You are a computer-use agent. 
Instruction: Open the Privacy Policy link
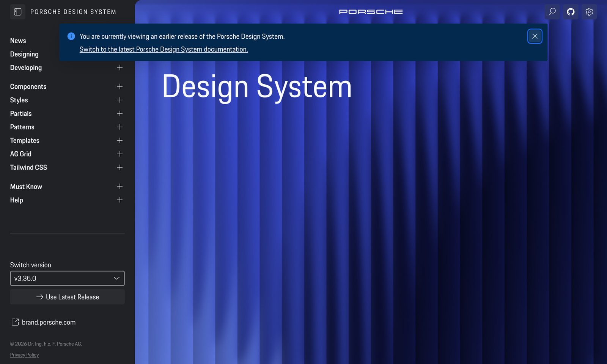24,355
